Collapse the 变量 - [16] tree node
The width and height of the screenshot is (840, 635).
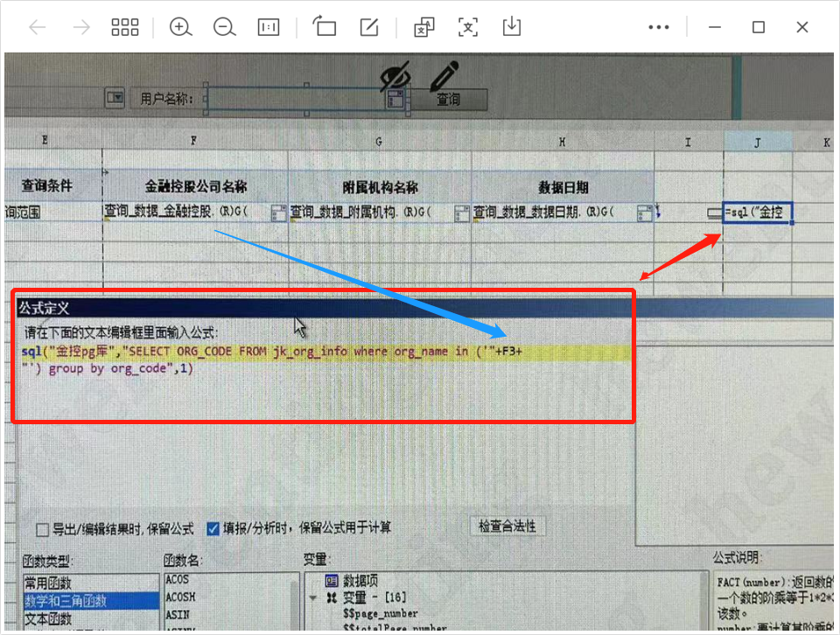click(313, 597)
